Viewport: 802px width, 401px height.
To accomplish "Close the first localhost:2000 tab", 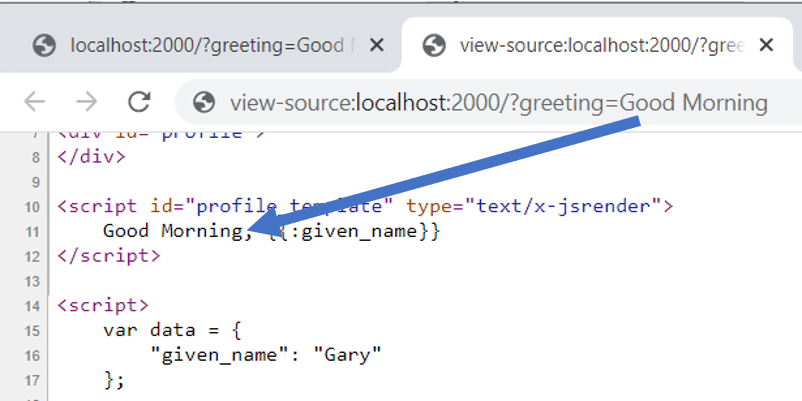I will tap(376, 45).
